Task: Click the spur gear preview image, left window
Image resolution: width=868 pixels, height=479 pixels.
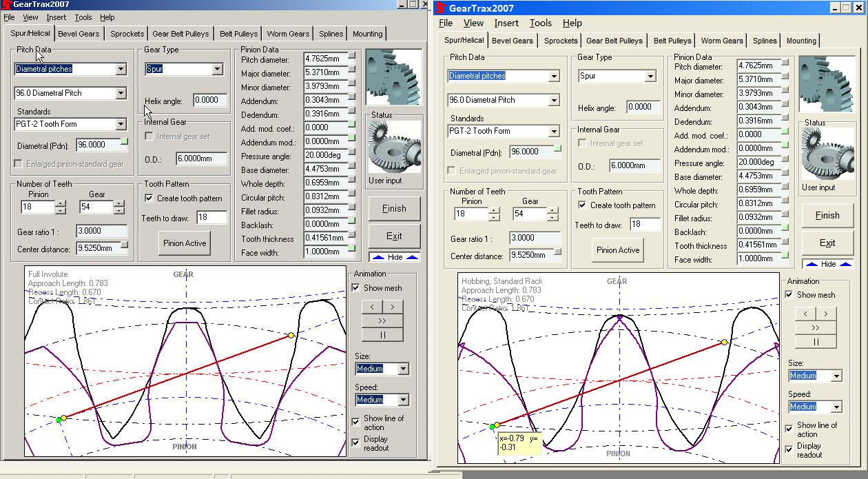Action: tap(393, 77)
